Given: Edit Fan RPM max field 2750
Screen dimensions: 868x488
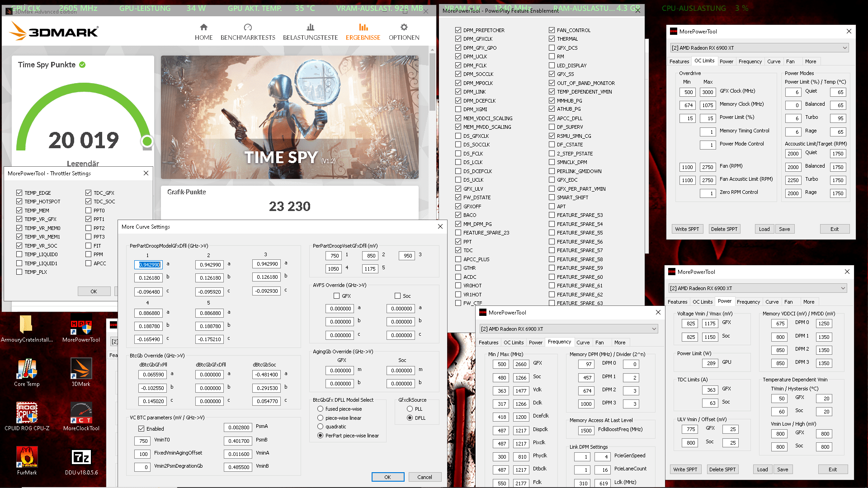Looking at the screenshot, I should [x=708, y=167].
